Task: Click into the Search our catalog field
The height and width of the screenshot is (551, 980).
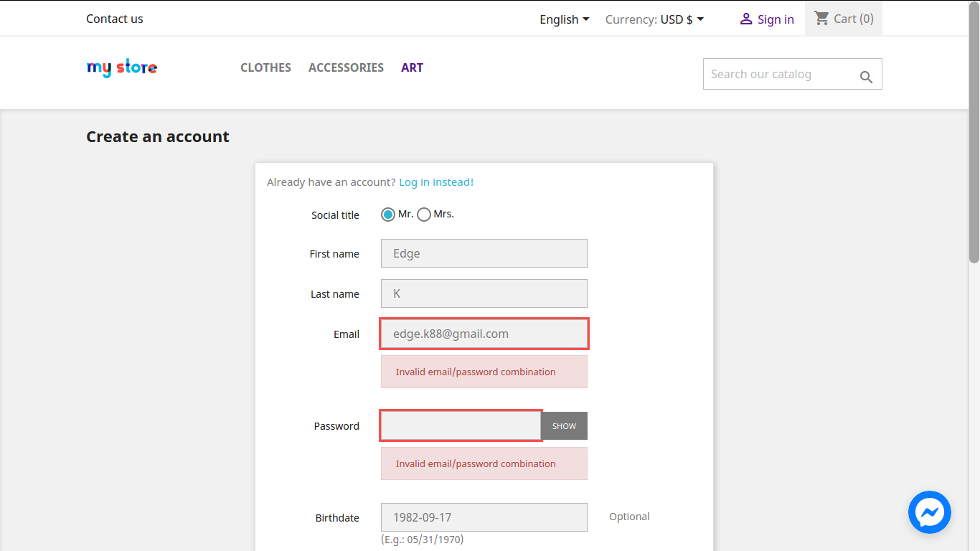Action: click(778, 75)
